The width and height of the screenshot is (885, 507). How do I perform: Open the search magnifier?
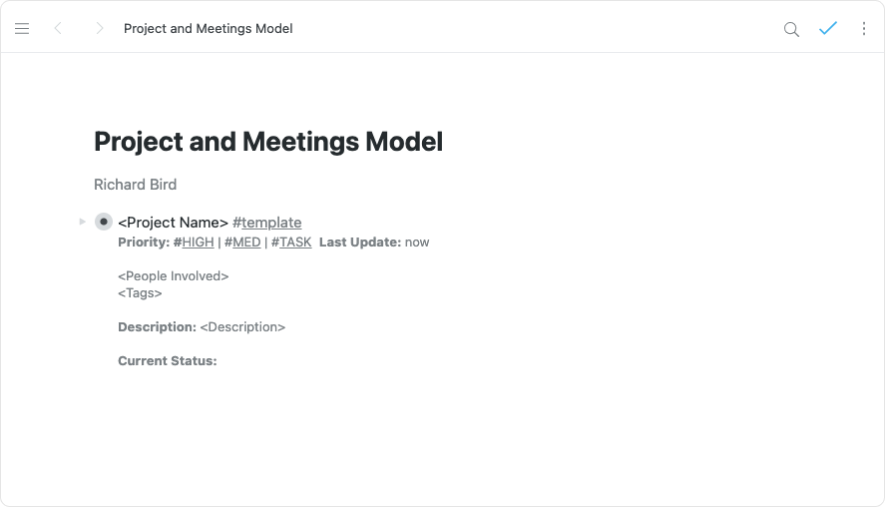click(791, 29)
